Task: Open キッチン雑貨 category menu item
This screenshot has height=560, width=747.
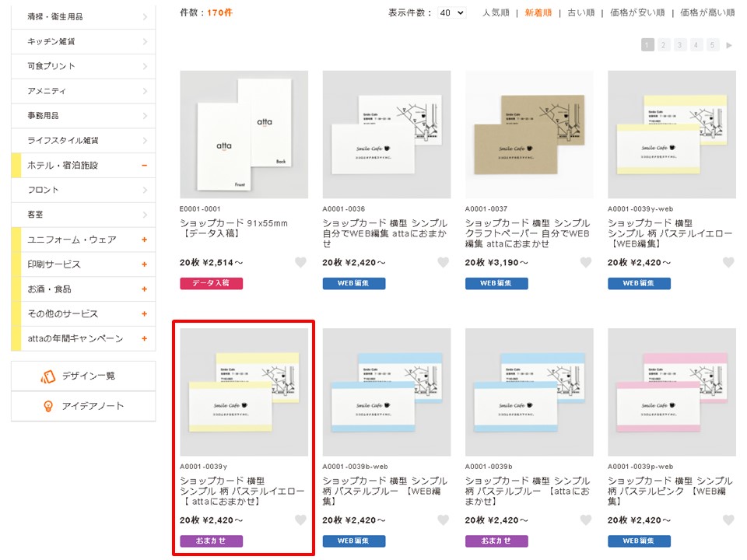Action: point(83,41)
